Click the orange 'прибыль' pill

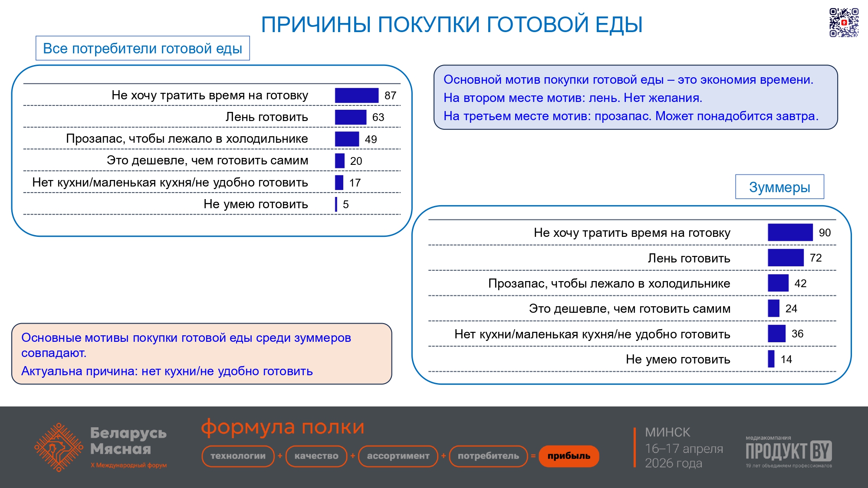click(569, 456)
